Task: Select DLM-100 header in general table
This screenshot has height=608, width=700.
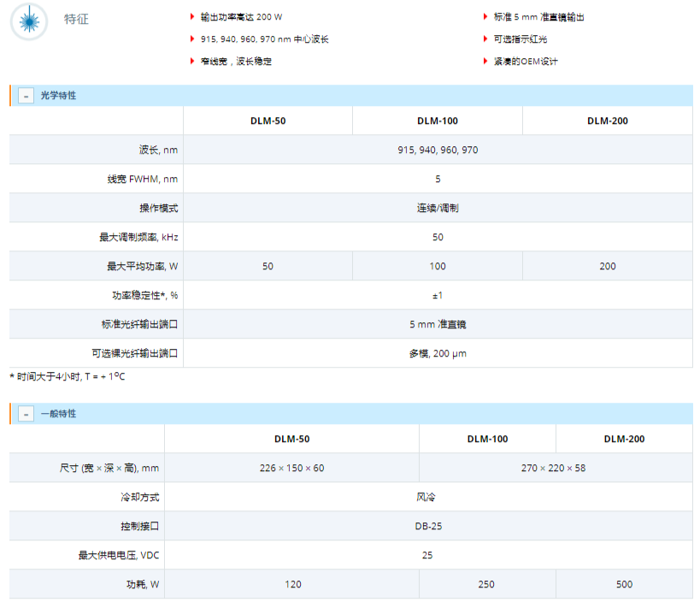Action: 487,440
